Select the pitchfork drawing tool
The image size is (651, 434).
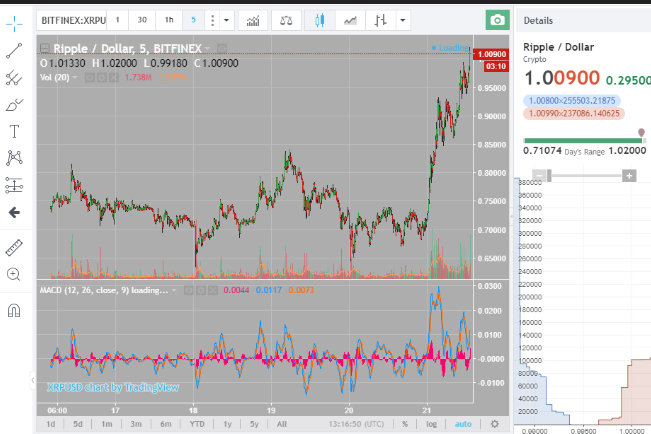coord(14,78)
